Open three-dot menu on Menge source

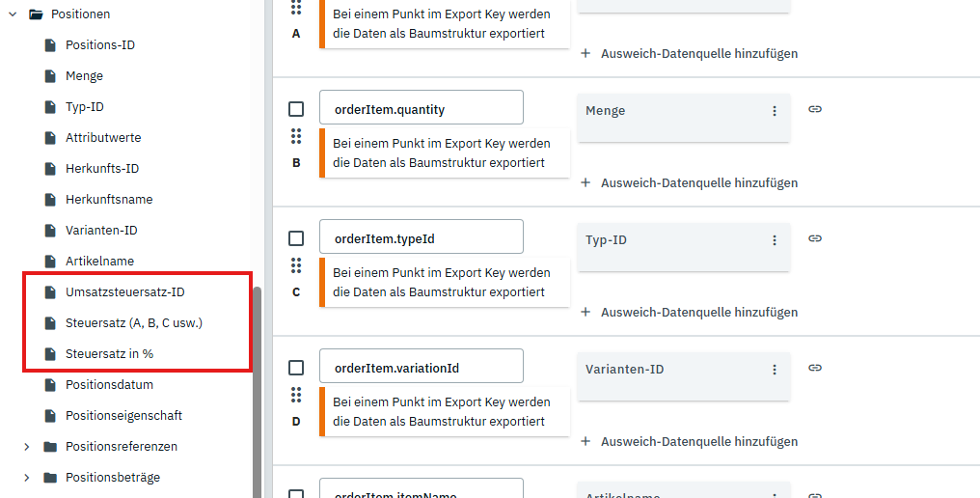point(774,111)
